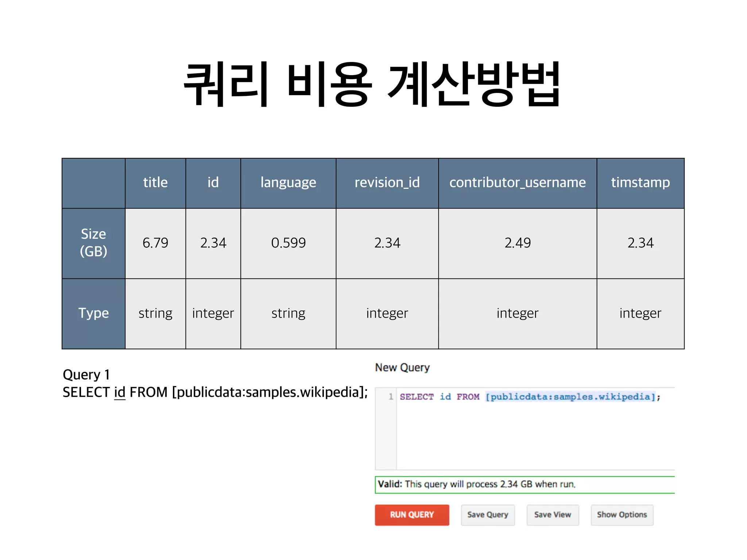Select the 'timstamp' column header
This screenshot has height=560, width=747.
pos(640,183)
